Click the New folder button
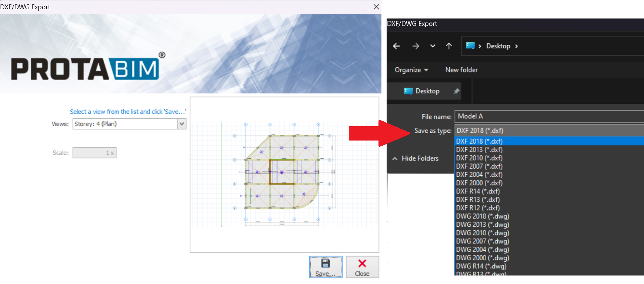The width and height of the screenshot is (644, 284). tap(461, 70)
